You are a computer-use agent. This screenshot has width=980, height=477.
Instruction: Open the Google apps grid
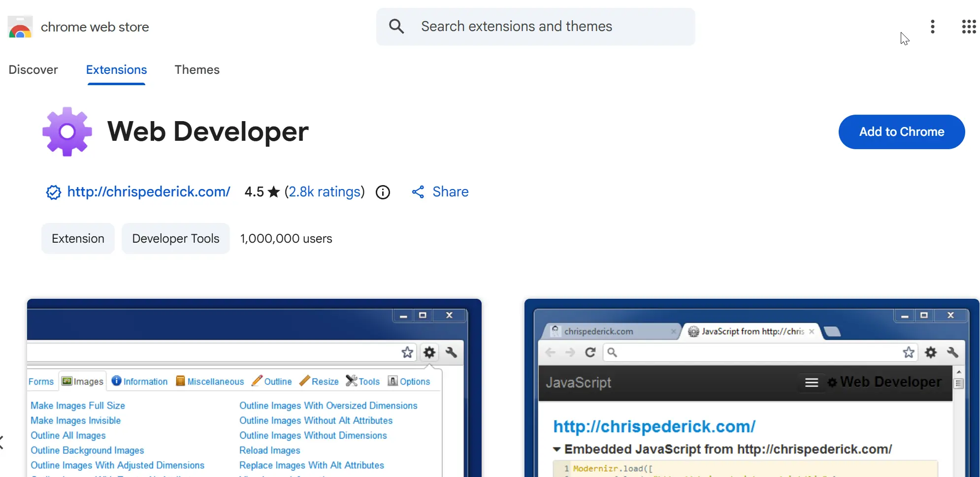tap(969, 27)
